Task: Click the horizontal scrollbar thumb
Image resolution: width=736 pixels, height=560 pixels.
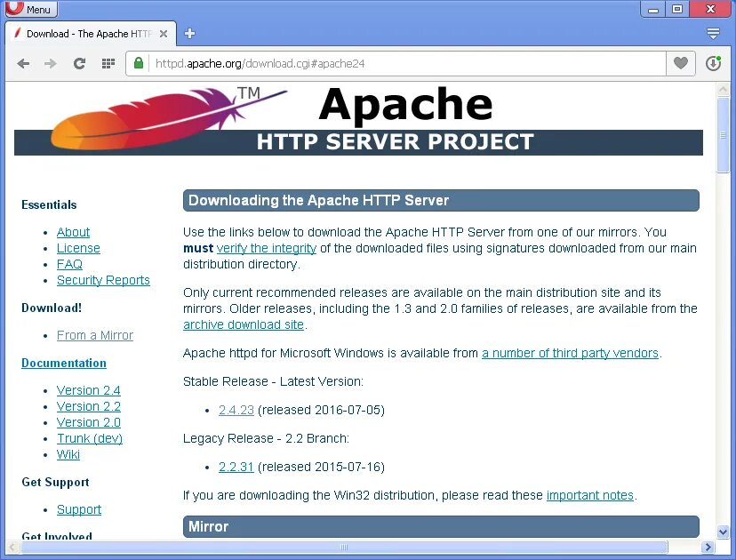Action: 344,547
